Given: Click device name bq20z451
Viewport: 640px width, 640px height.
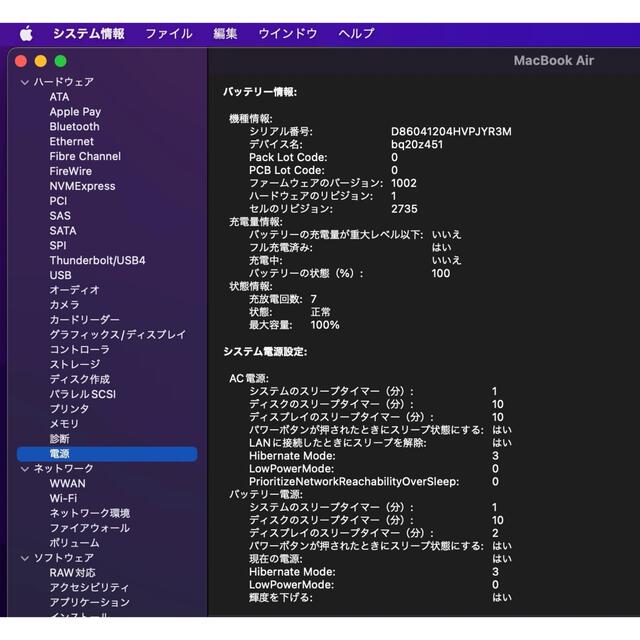Looking at the screenshot, I should click(417, 144).
